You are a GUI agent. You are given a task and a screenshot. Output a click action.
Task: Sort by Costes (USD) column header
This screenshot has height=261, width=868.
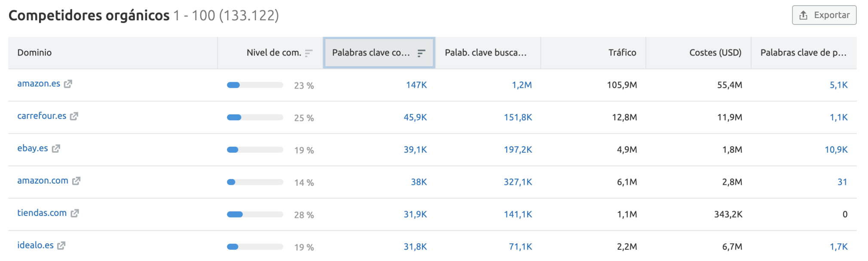point(715,53)
